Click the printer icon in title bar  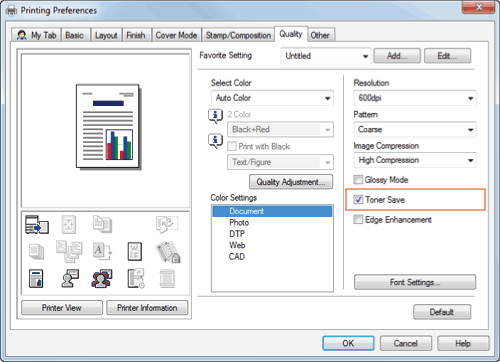pos(11,11)
